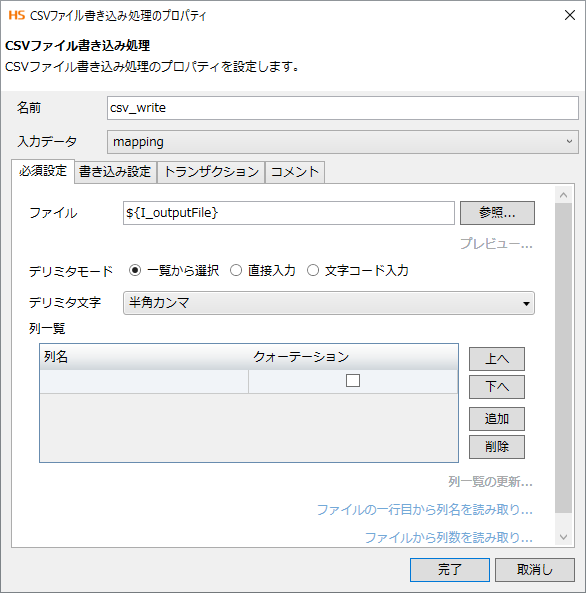
Task: Click the 列名 column header
Action: (x=144, y=357)
